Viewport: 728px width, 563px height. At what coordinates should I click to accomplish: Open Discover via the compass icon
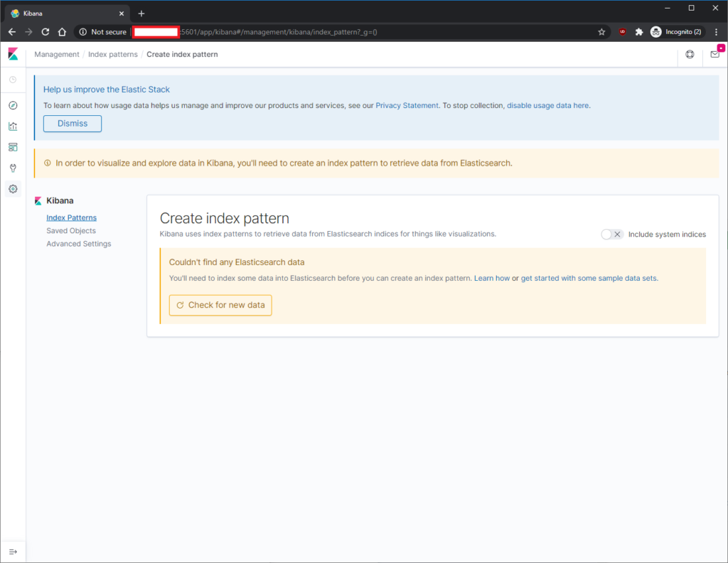13,105
